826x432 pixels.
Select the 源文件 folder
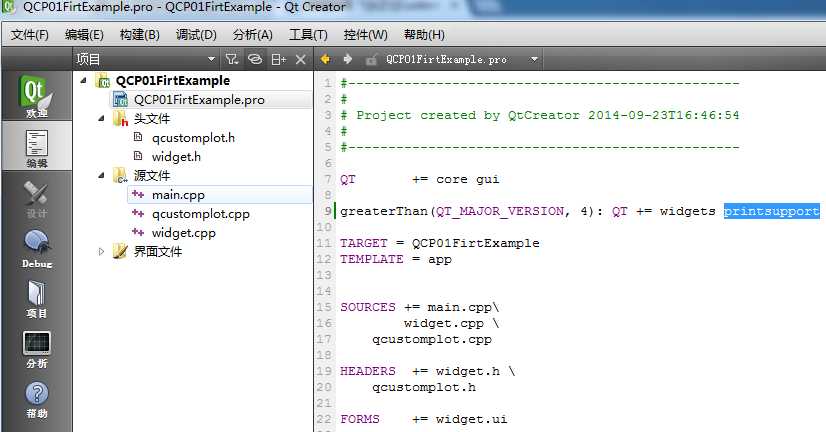tap(152, 175)
